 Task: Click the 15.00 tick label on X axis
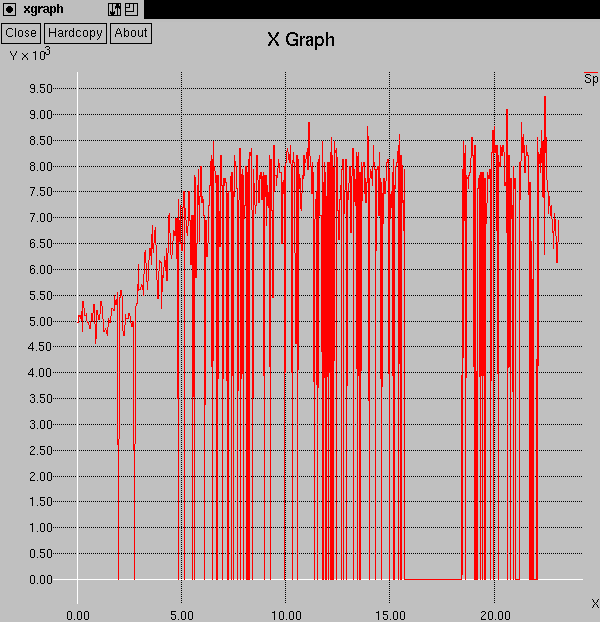click(390, 615)
